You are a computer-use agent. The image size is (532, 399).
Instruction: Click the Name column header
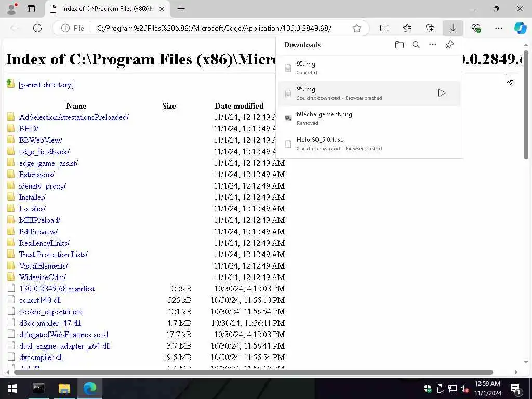click(76, 106)
